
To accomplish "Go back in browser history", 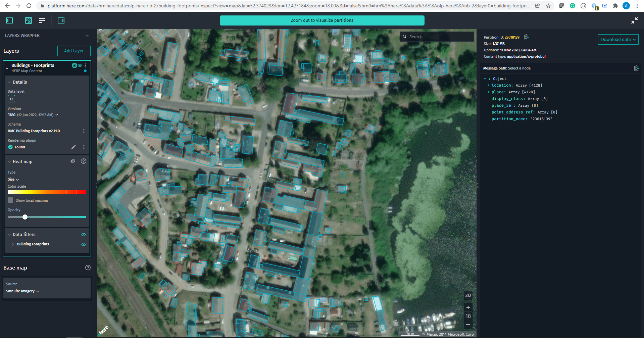I will [x=7, y=6].
